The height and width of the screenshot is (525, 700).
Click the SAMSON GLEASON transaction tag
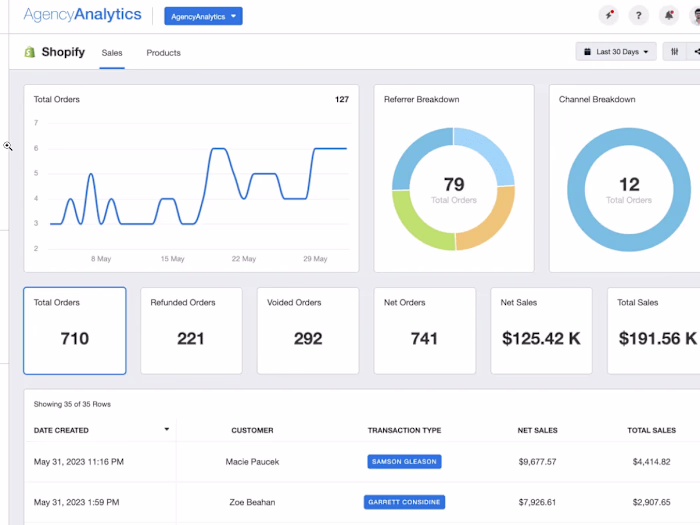click(404, 462)
